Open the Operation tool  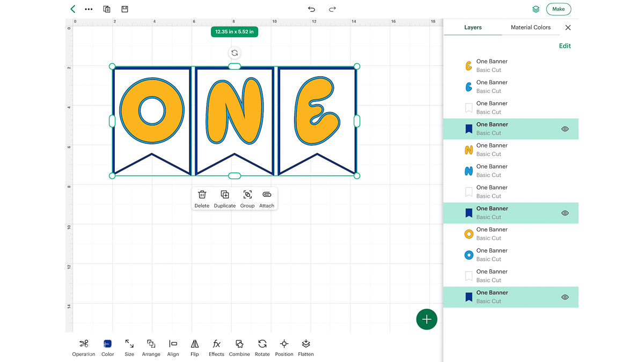click(84, 347)
